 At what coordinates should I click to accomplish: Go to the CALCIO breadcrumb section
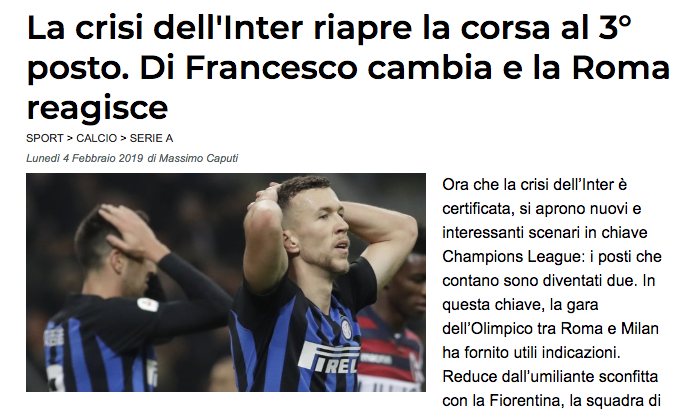click(96, 138)
